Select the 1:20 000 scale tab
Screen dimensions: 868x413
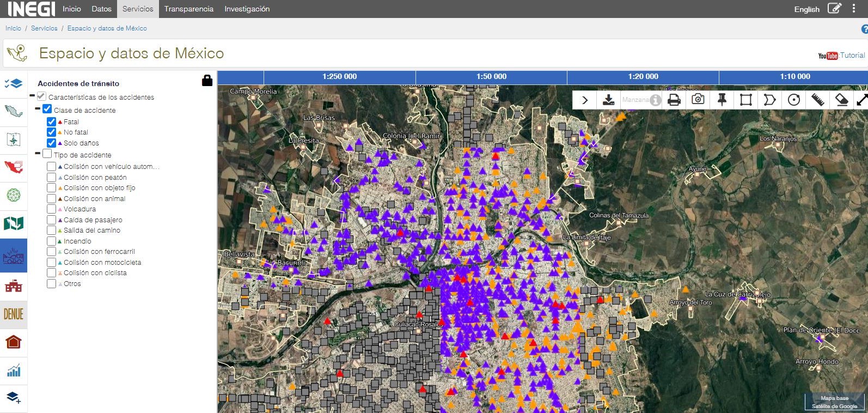[x=643, y=77]
